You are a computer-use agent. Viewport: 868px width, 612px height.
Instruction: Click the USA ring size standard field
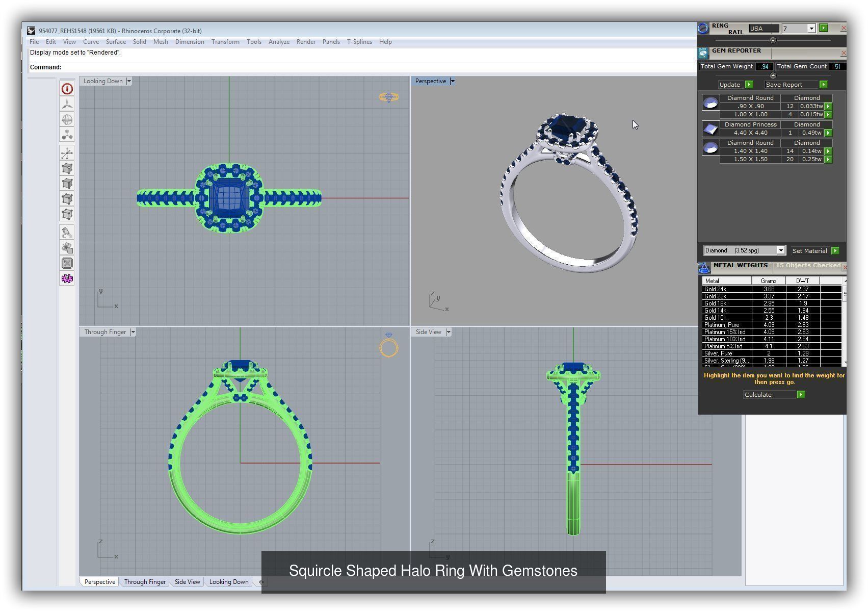(764, 29)
